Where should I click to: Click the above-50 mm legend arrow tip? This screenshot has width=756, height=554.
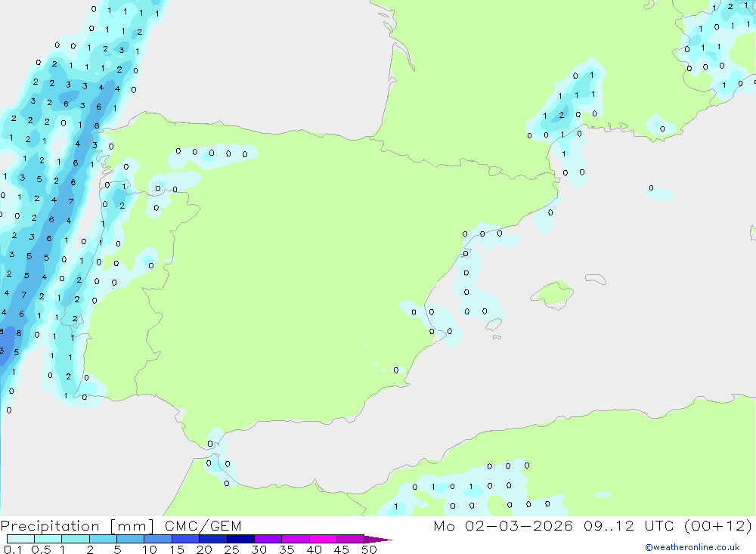378,540
